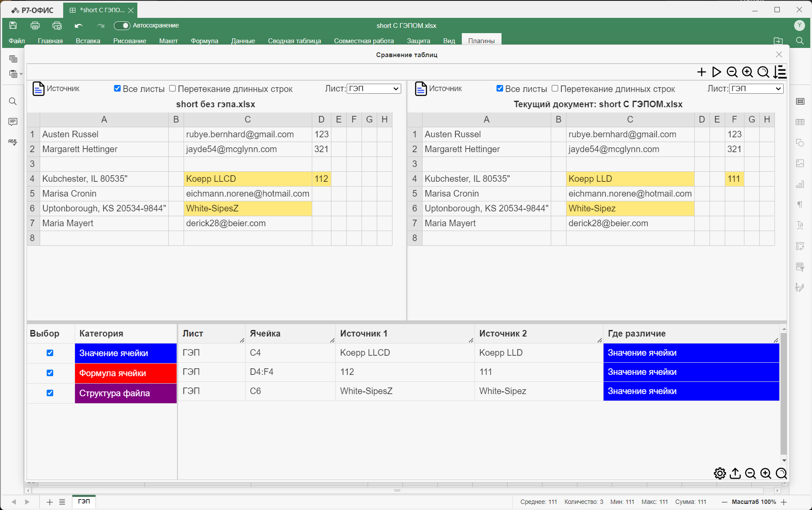Click the print icon in top toolbar

pyautogui.click(x=35, y=26)
